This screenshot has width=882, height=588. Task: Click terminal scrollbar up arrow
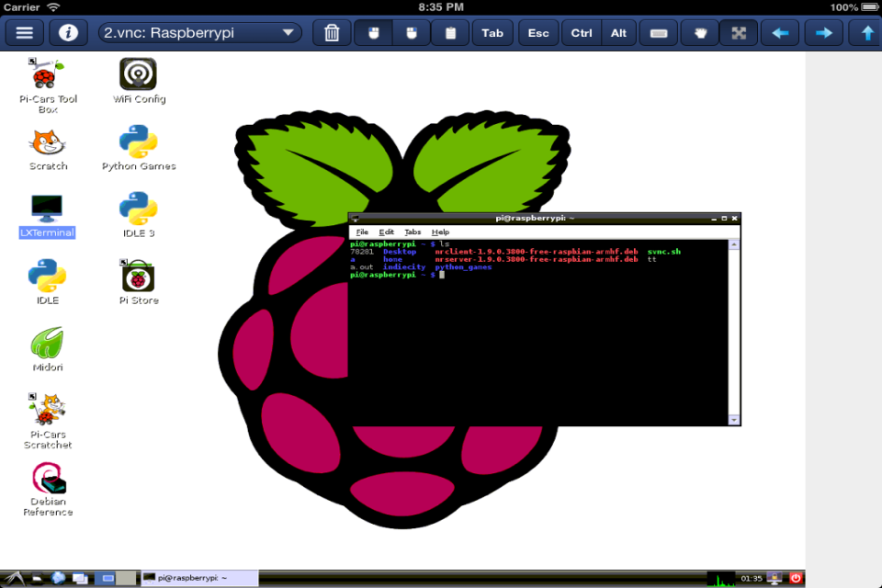pos(734,244)
